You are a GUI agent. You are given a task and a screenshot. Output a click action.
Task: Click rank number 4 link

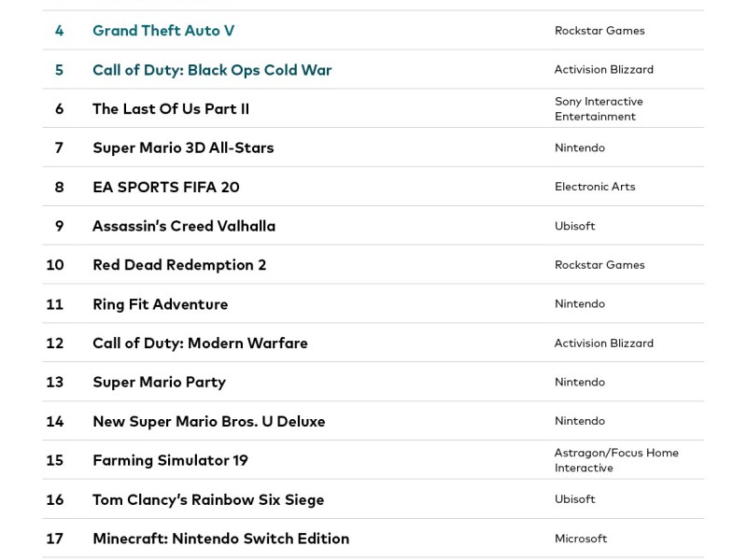pos(60,31)
